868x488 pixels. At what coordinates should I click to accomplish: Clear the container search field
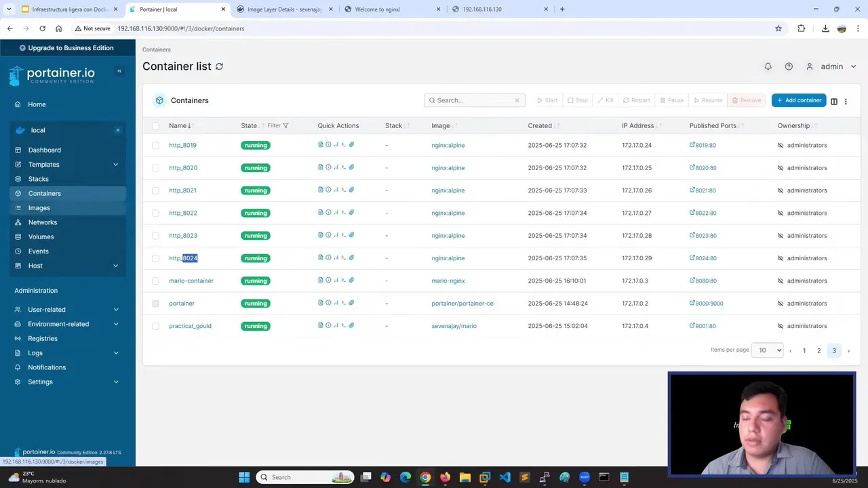tap(517, 100)
